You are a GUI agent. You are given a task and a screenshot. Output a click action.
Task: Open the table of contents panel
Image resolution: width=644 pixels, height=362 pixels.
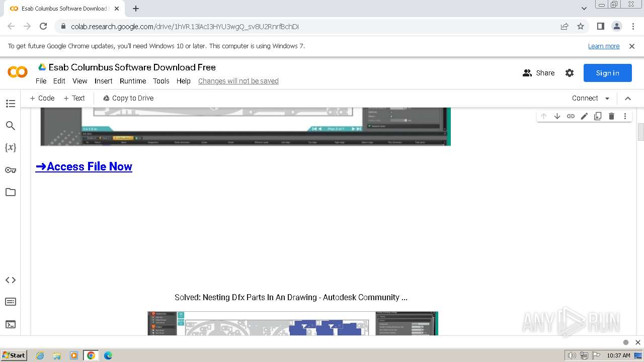(x=11, y=104)
